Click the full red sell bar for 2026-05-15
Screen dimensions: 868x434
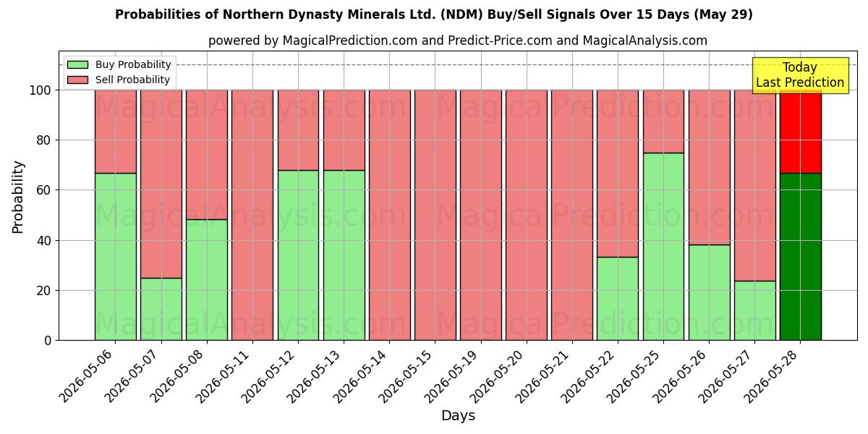pos(435,215)
